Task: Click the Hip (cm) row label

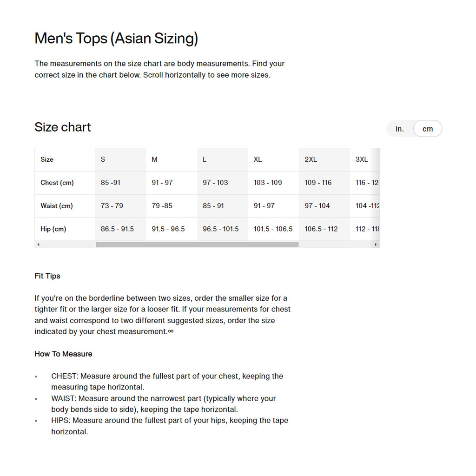Action: 53,229
